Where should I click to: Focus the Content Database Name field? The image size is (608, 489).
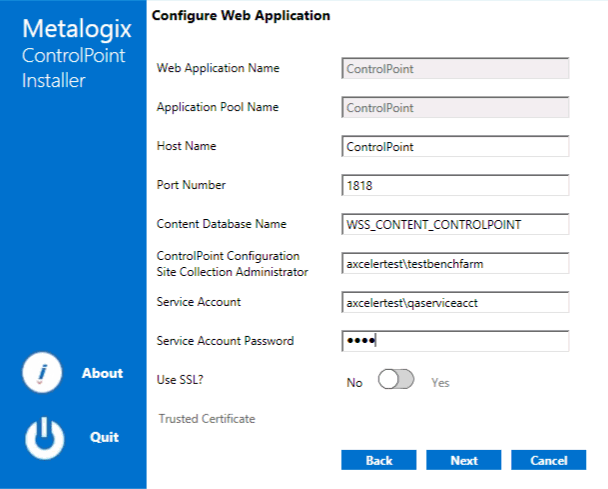coord(455,224)
